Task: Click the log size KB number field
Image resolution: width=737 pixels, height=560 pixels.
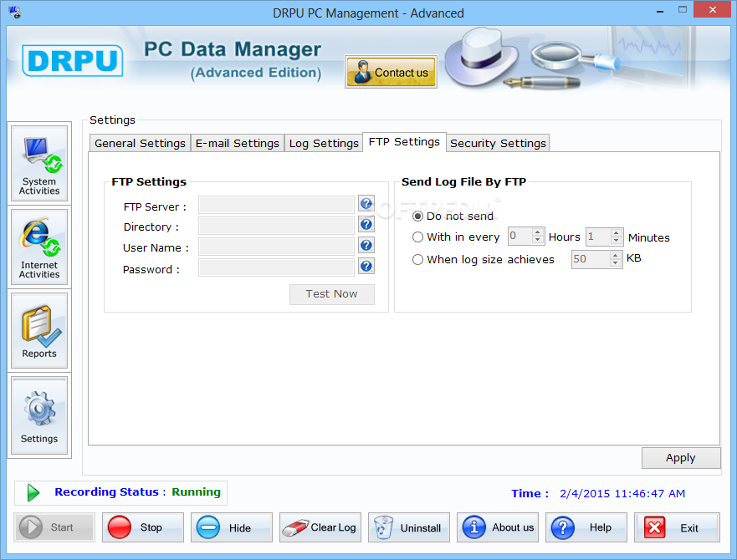Action: 591,259
